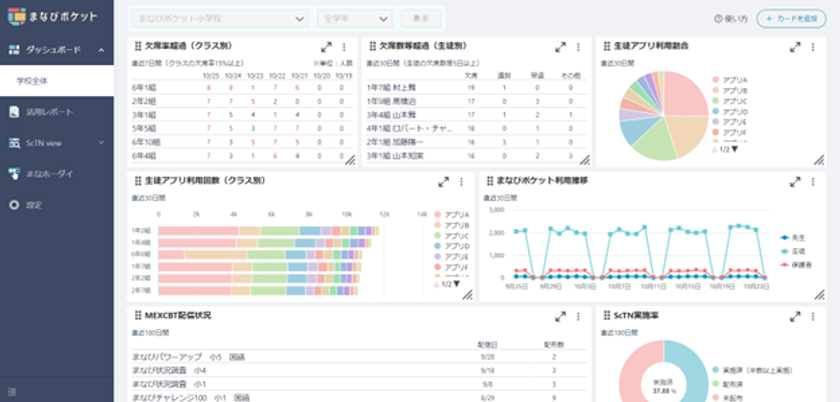Click the まなびパワーアップ 小5 国語 row
The height and width of the screenshot is (402, 840).
coord(359,356)
